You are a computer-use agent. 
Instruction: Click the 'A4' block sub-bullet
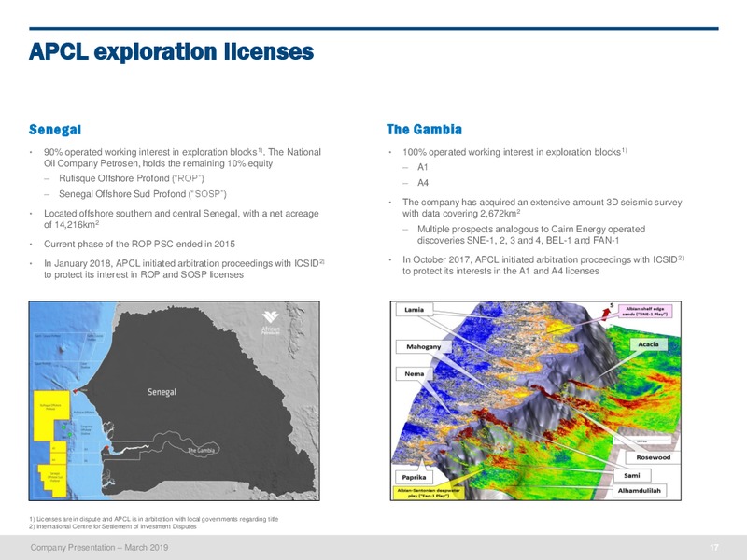pyautogui.click(x=423, y=183)
